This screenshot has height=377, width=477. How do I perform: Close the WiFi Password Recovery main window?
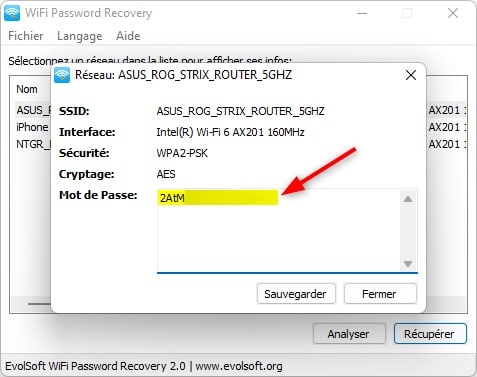pyautogui.click(x=453, y=13)
